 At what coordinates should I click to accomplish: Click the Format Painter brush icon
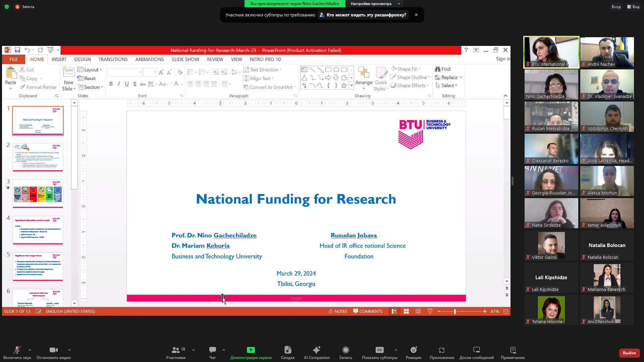22,87
